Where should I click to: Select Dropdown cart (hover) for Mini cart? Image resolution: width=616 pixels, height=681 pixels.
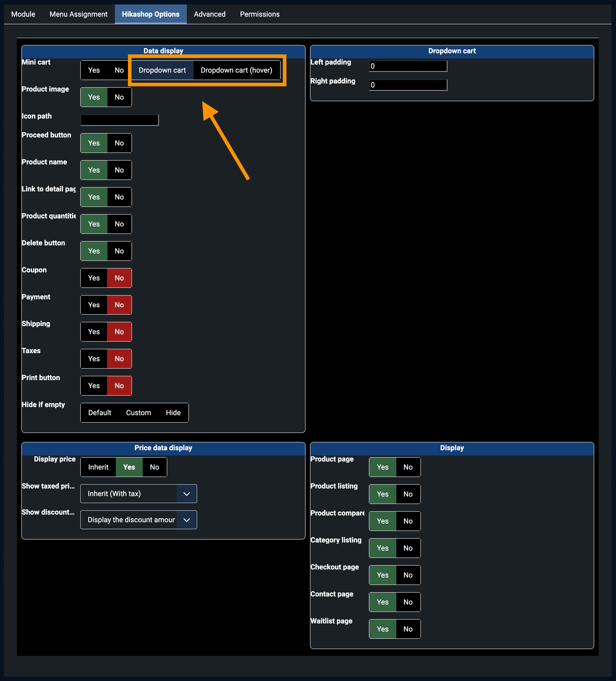(236, 70)
